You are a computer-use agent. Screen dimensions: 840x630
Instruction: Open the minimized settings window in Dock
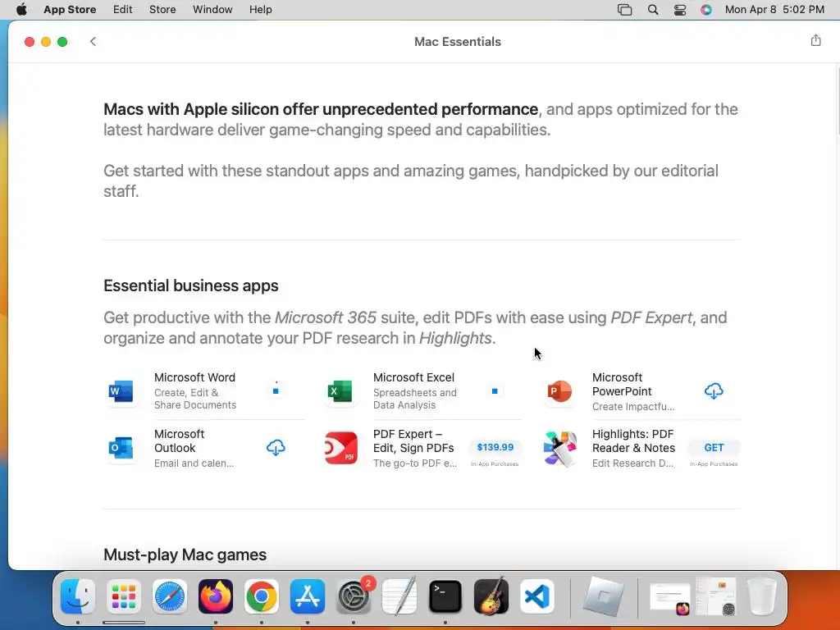click(715, 596)
